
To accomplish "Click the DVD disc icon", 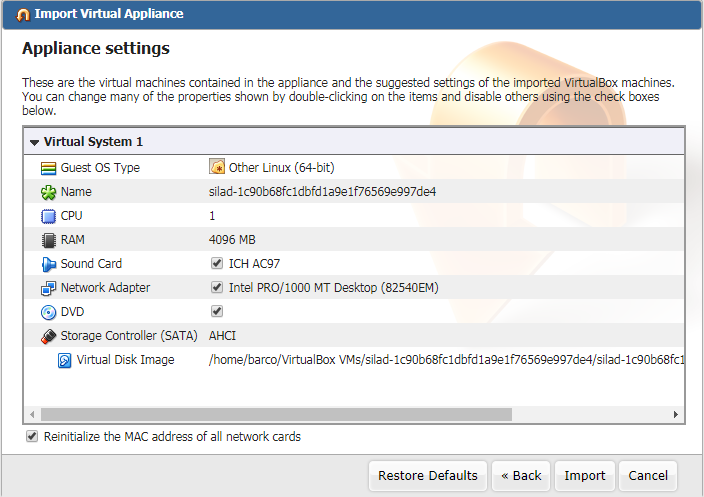I will pyautogui.click(x=48, y=312).
